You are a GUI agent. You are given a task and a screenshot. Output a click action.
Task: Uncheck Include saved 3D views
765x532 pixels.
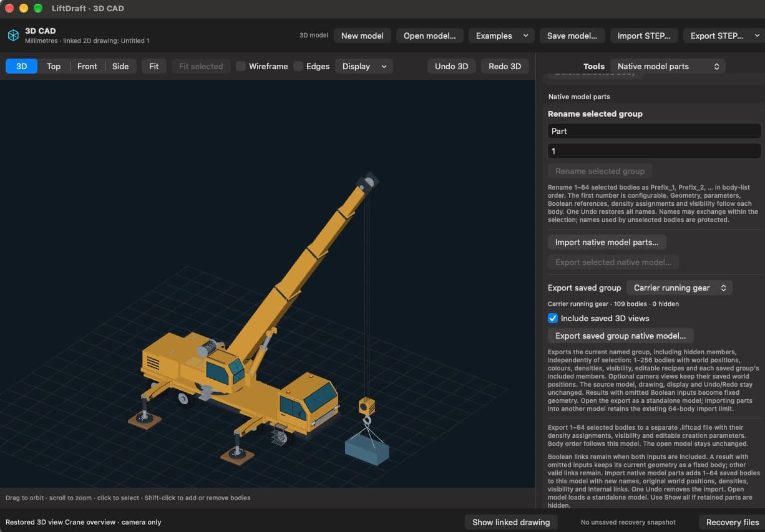[553, 318]
